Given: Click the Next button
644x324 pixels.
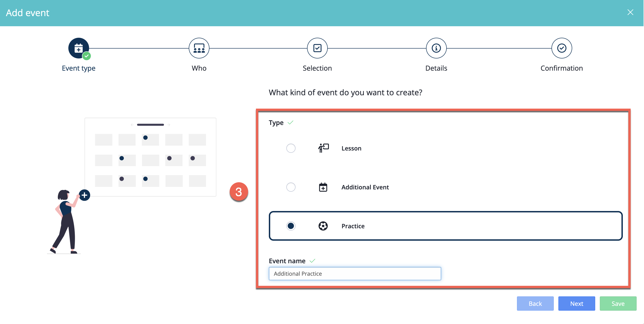Looking at the screenshot, I should pyautogui.click(x=577, y=304).
